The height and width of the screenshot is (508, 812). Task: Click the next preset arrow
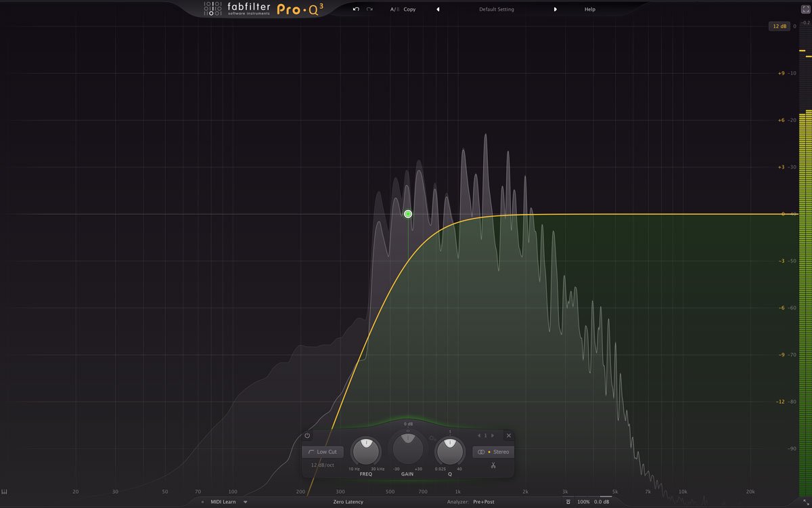point(556,9)
